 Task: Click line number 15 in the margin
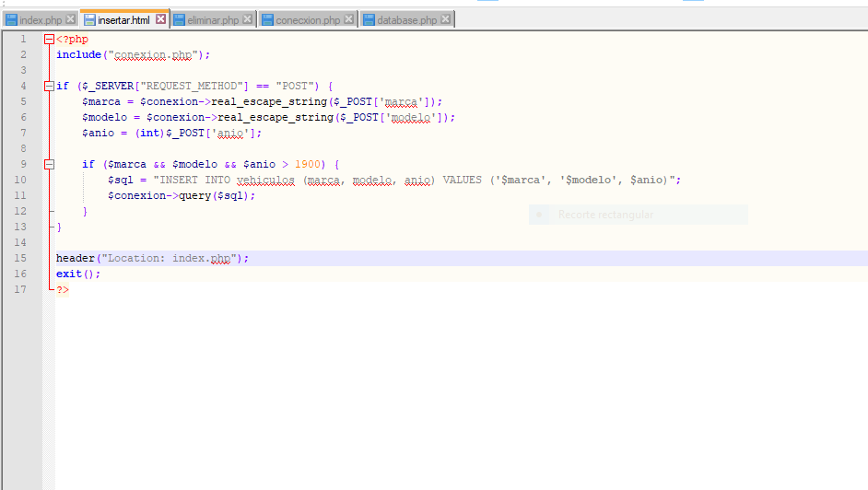(20, 259)
